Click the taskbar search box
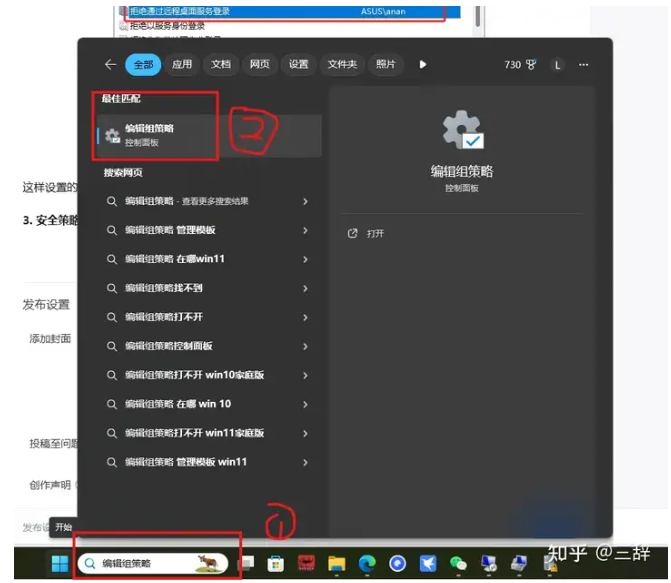 pos(150,563)
